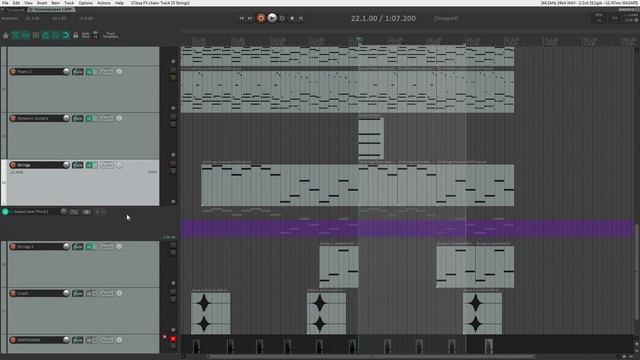Screen dimensions: 640x360
Task: Click the Track Templates toolbar button
Action: point(110,36)
